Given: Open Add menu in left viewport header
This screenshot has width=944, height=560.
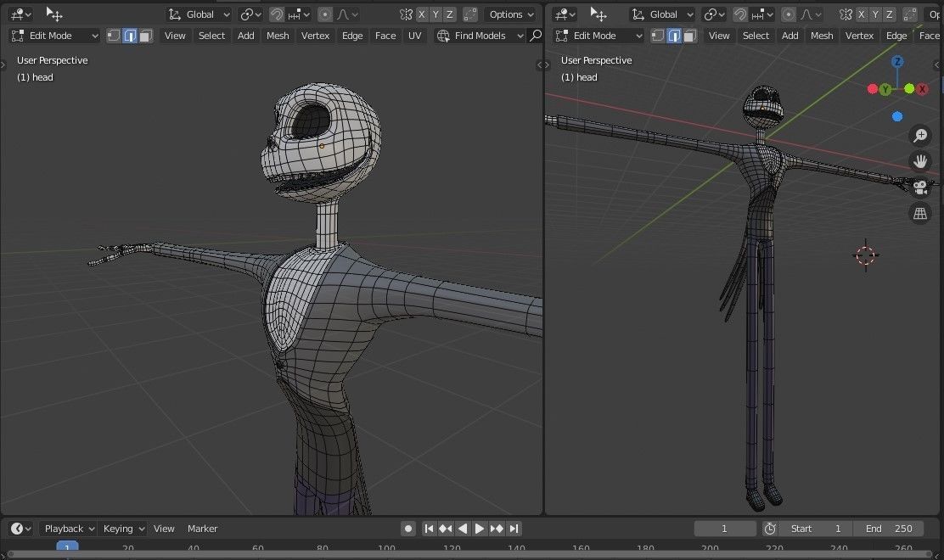Looking at the screenshot, I should pos(245,36).
